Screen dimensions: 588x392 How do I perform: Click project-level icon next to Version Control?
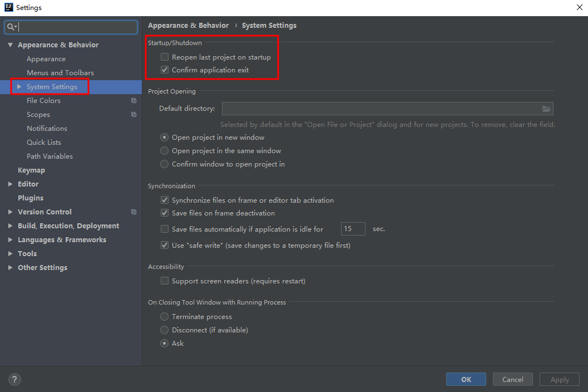click(x=134, y=212)
